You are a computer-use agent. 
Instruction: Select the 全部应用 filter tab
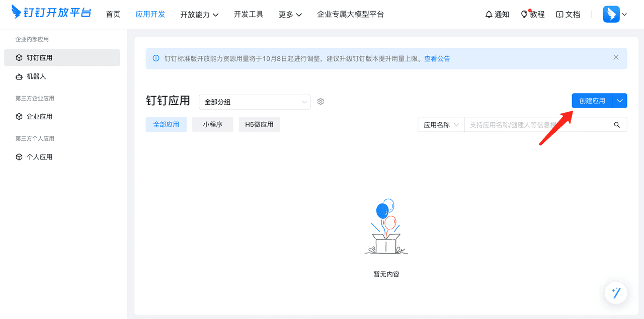click(166, 124)
